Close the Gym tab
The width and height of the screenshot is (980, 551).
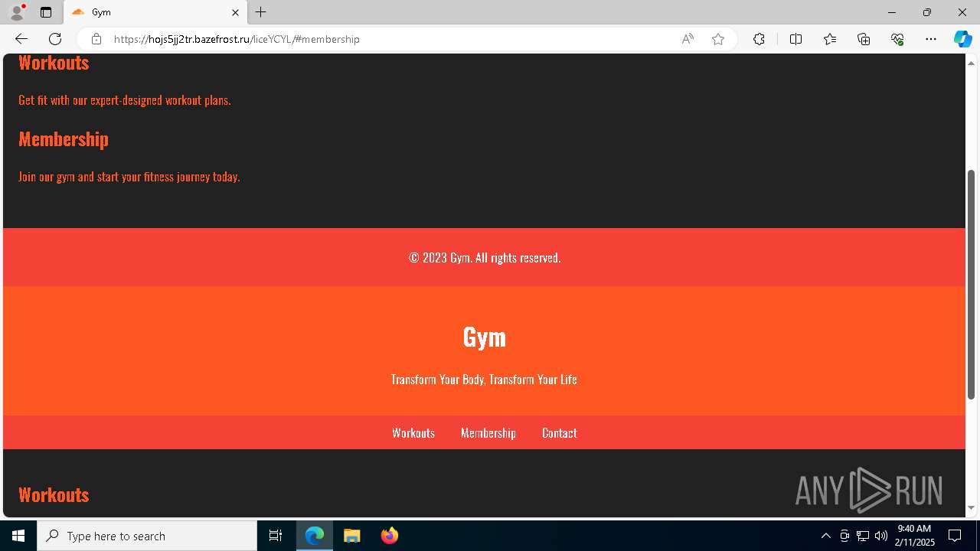(235, 12)
